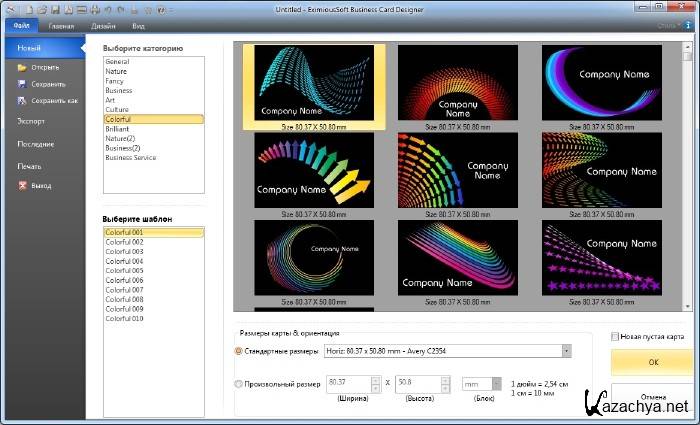Click the Открыть folder icon in sidebar
Image resolution: width=700 pixels, height=425 pixels.
[x=21, y=67]
